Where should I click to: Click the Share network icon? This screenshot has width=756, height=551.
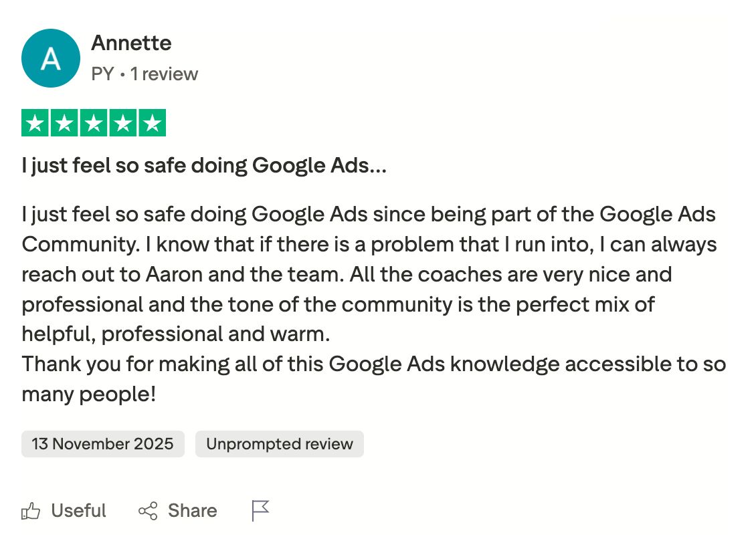click(148, 512)
